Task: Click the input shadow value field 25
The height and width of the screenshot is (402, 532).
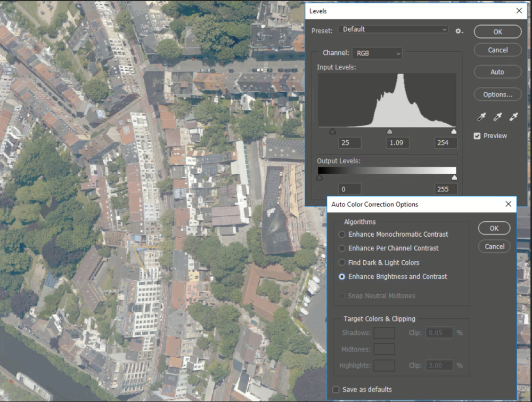Action: pyautogui.click(x=349, y=142)
